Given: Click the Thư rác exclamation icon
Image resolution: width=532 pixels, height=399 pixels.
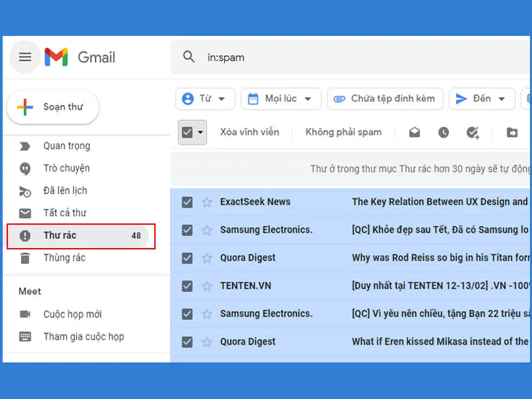Looking at the screenshot, I should [x=25, y=236].
